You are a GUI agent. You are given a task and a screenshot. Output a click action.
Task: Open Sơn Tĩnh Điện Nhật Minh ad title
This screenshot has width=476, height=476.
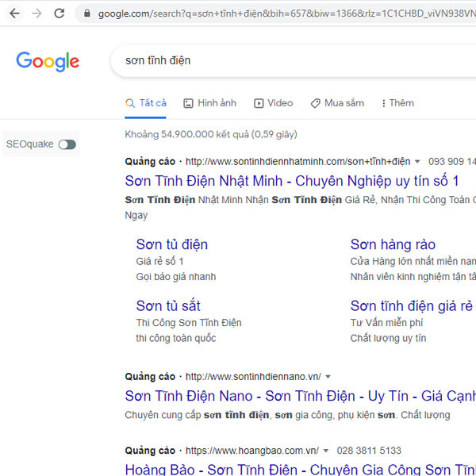292,181
